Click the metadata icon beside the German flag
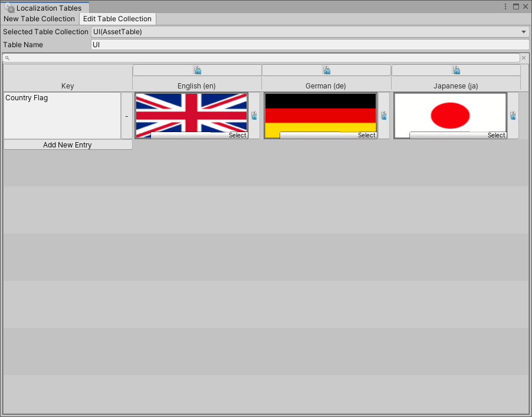 point(383,116)
